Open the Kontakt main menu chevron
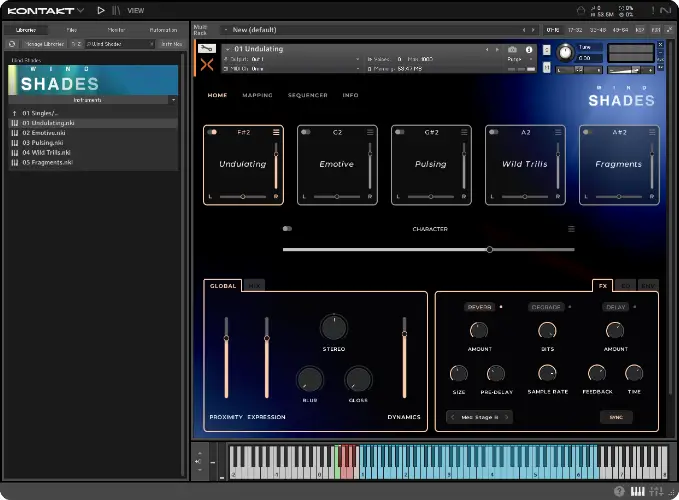The image size is (679, 500). click(x=80, y=10)
